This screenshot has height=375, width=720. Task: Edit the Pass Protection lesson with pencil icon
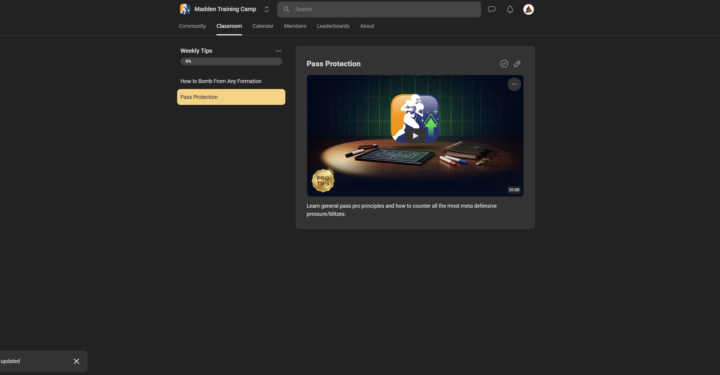[x=517, y=64]
